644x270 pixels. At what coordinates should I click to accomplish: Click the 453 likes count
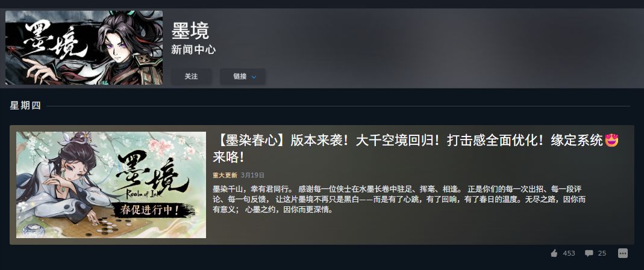click(x=569, y=253)
